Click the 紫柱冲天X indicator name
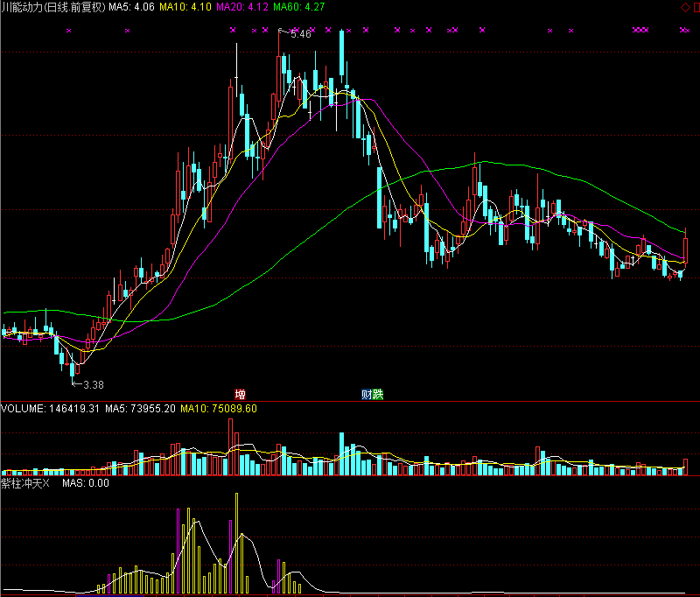This screenshot has width=700, height=597. click(x=25, y=483)
